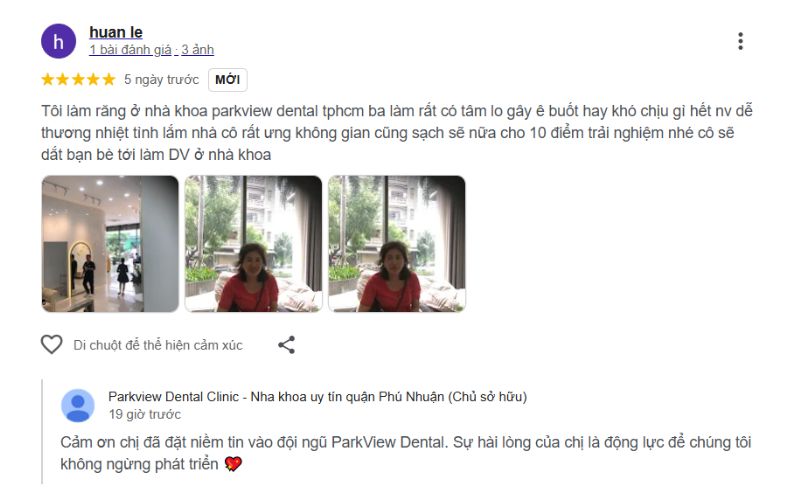Image resolution: width=800 pixels, height=500 pixels.
Task: Click the '19 giờ trước' reply timestamp
Action: (144, 414)
